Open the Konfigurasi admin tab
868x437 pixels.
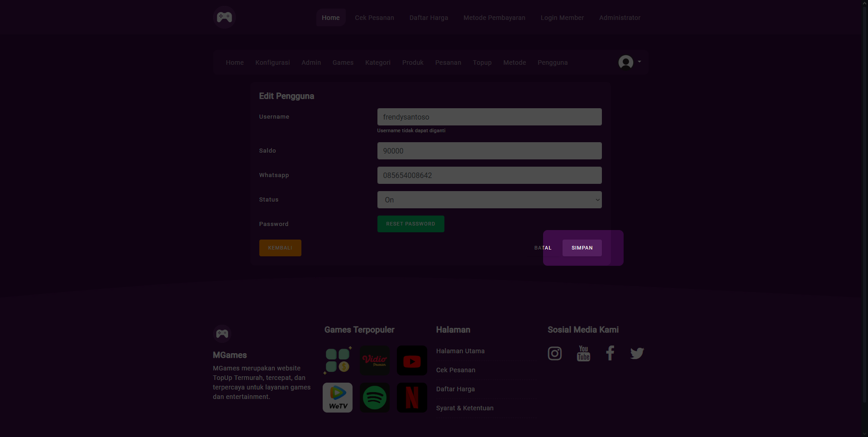coord(272,62)
